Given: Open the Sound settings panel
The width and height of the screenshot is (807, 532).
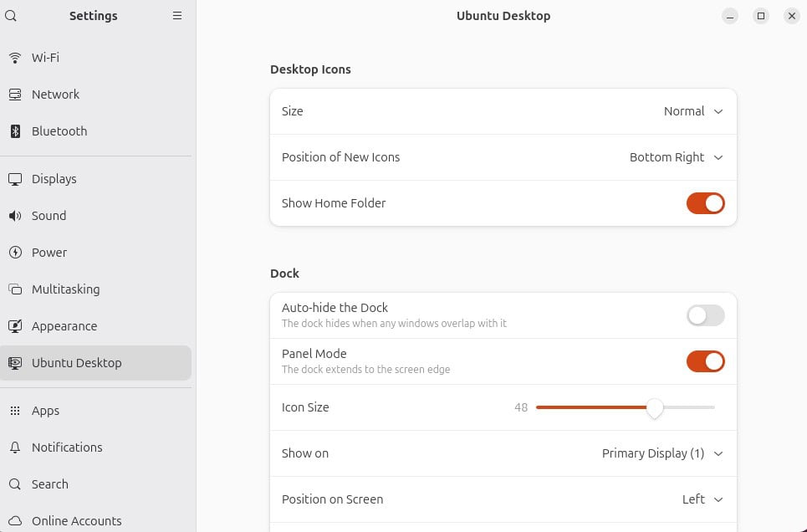Looking at the screenshot, I should pyautogui.click(x=49, y=215).
